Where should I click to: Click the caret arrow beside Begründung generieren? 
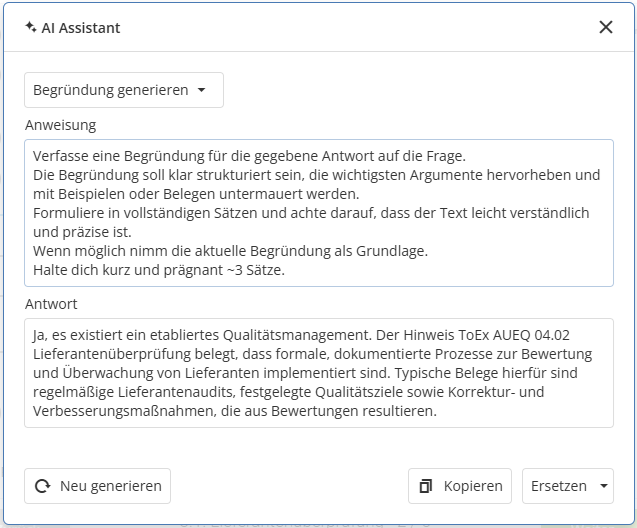pos(202,90)
